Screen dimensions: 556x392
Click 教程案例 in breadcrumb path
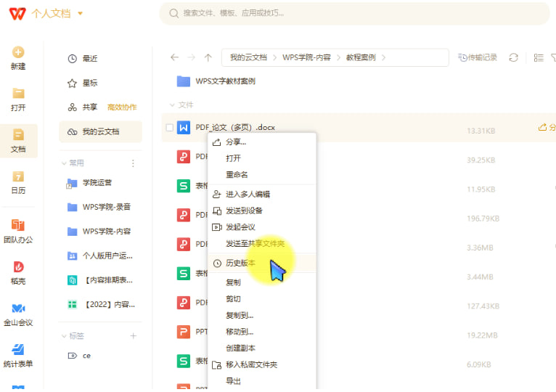pos(361,57)
